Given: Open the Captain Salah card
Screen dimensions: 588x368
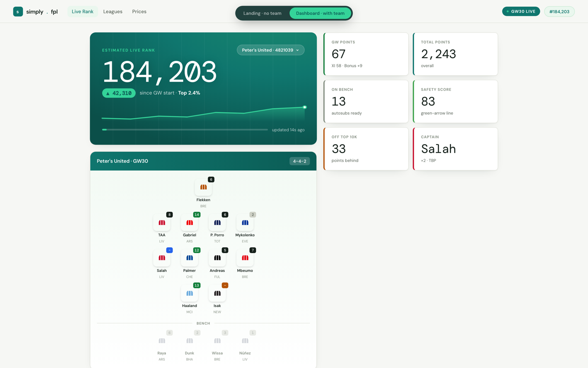Looking at the screenshot, I should pyautogui.click(x=455, y=149).
